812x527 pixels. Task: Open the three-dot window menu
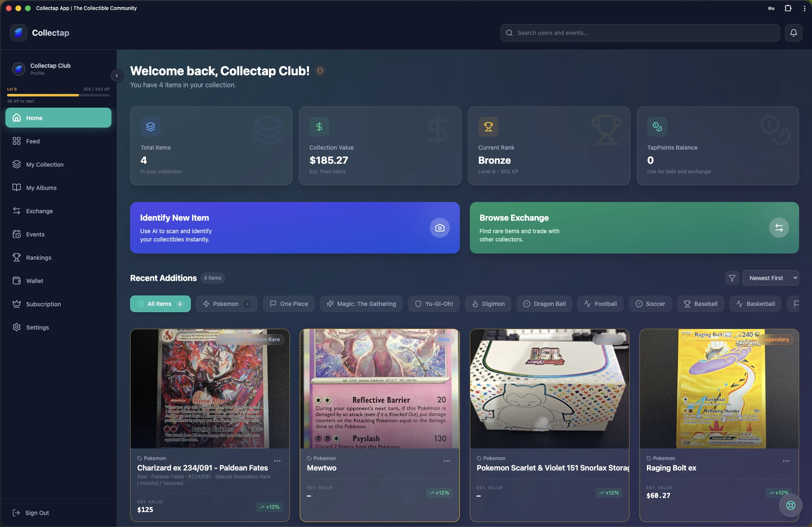[x=804, y=8]
